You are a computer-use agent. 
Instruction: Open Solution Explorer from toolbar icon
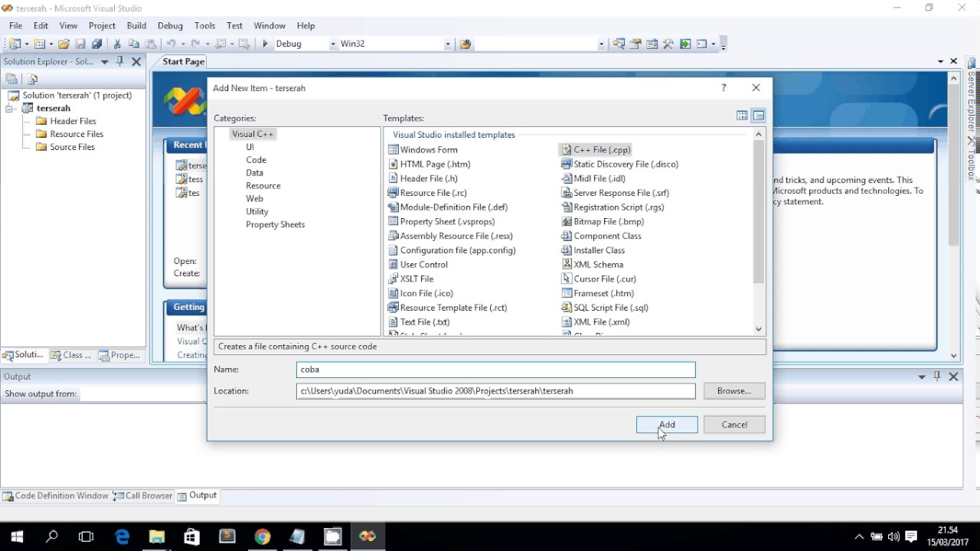click(619, 44)
